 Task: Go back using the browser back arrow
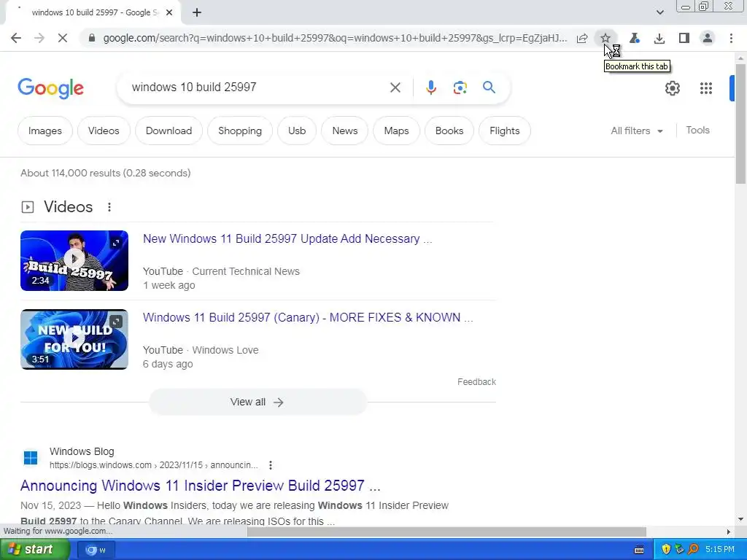pos(16,38)
